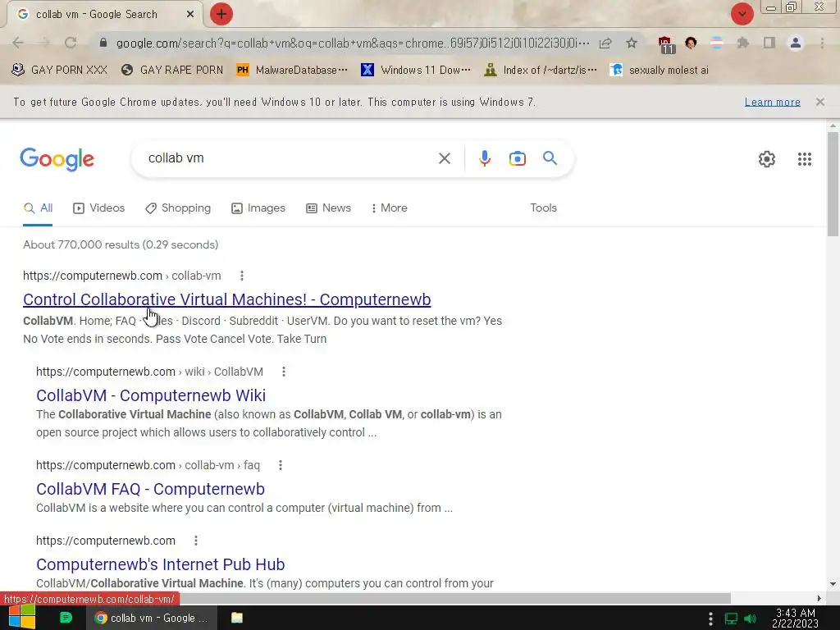Open the volume speaker tray icon

[751, 619]
